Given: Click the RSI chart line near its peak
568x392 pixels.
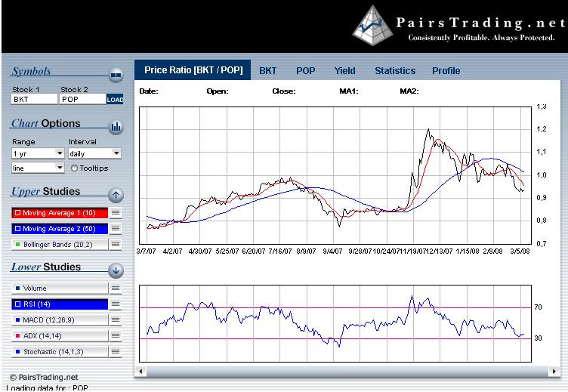Looking at the screenshot, I should tap(412, 297).
